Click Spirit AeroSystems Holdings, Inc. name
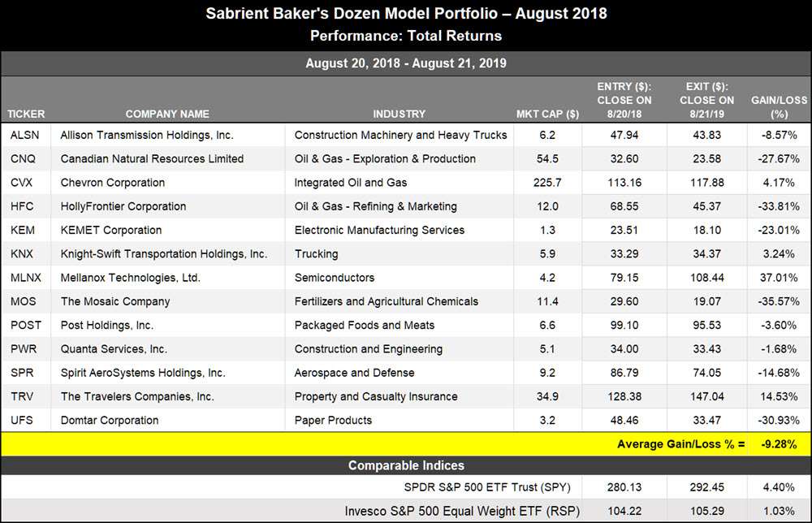 pyautogui.click(x=143, y=374)
